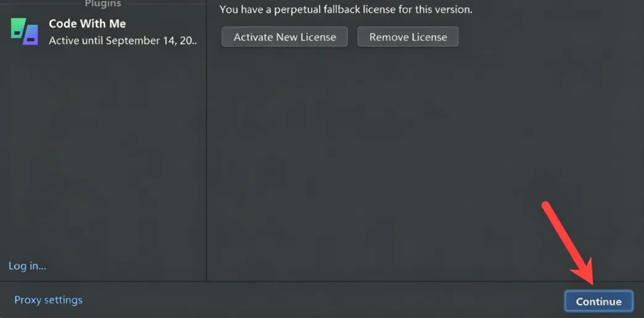Click the green left half of Code With Me logo
Screen dimensions: 644x318
[19, 28]
